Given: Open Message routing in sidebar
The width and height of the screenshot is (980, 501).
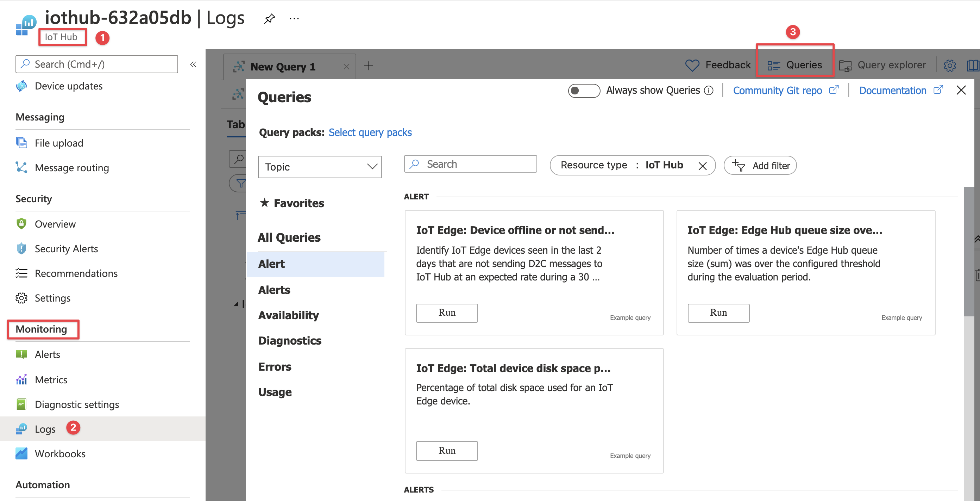Looking at the screenshot, I should coord(71,168).
